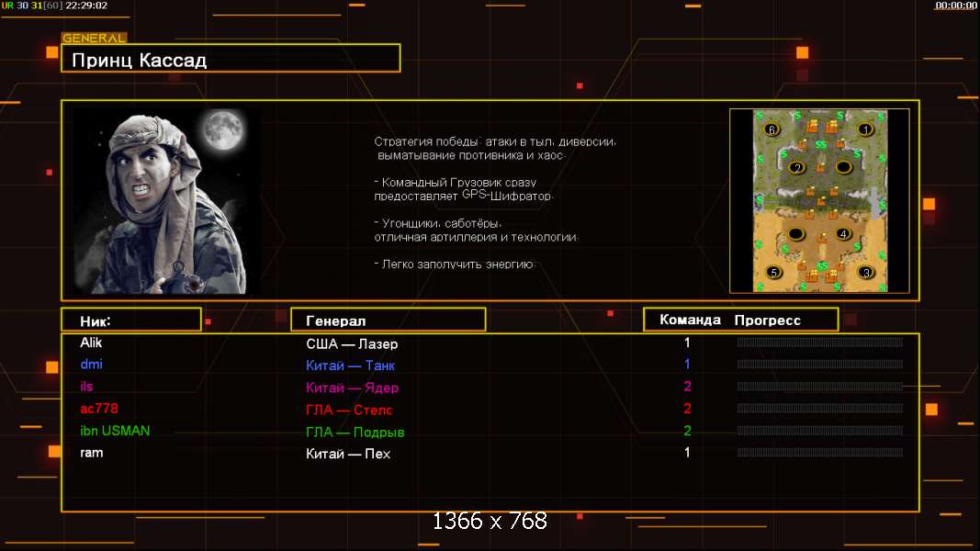Select player nickname 'Alik'
Screen dimensions: 980x551
click(x=91, y=343)
